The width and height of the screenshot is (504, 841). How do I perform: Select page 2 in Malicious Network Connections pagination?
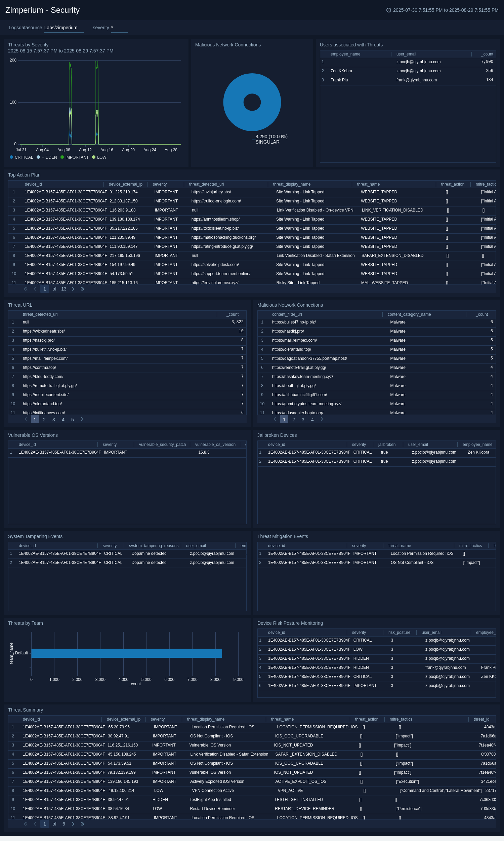[x=293, y=420]
